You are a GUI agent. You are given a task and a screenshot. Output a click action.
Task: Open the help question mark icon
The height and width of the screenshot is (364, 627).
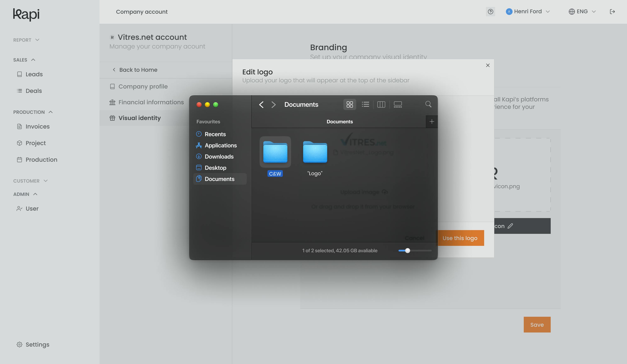click(490, 12)
